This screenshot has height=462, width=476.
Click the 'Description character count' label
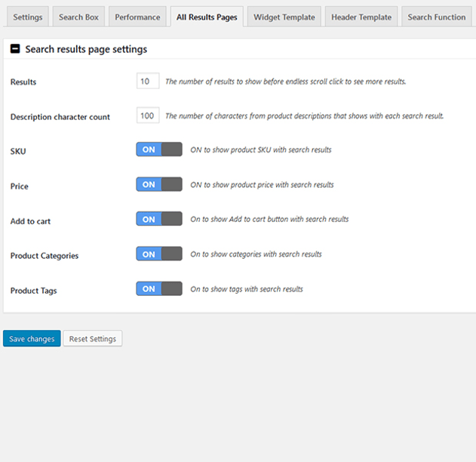(60, 117)
